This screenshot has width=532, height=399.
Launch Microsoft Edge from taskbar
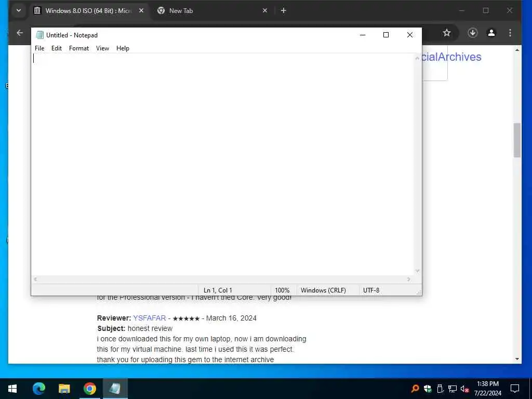point(39,389)
